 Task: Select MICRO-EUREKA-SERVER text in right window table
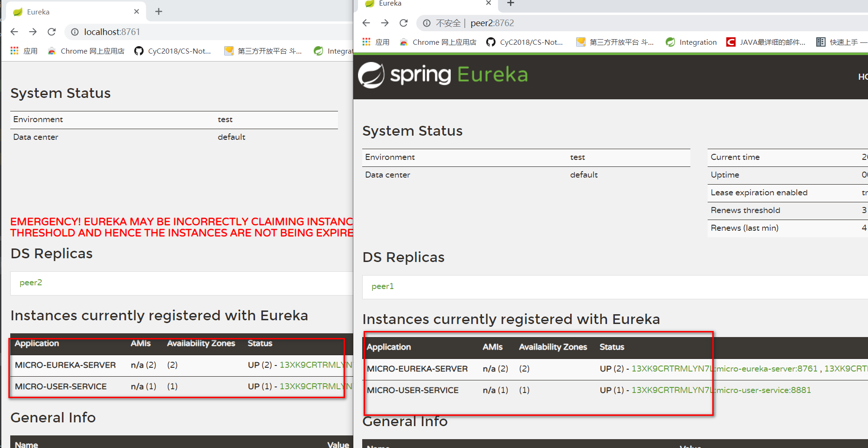(x=417, y=369)
